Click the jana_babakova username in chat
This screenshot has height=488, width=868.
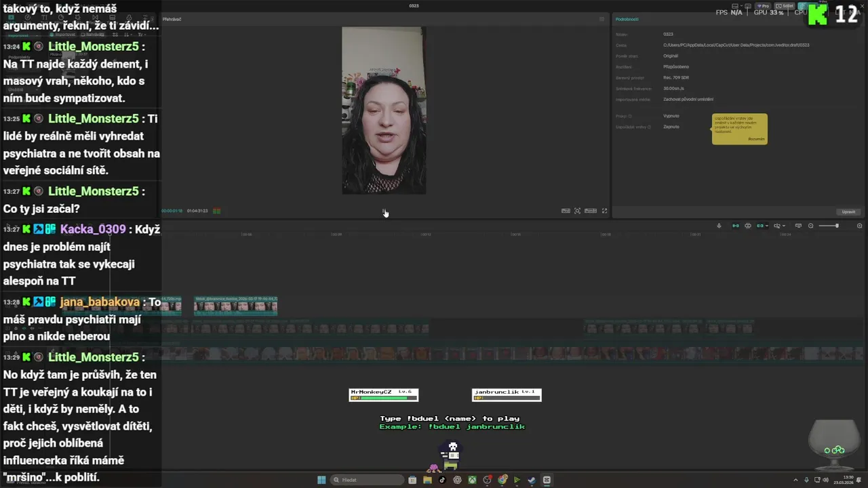pos(100,302)
